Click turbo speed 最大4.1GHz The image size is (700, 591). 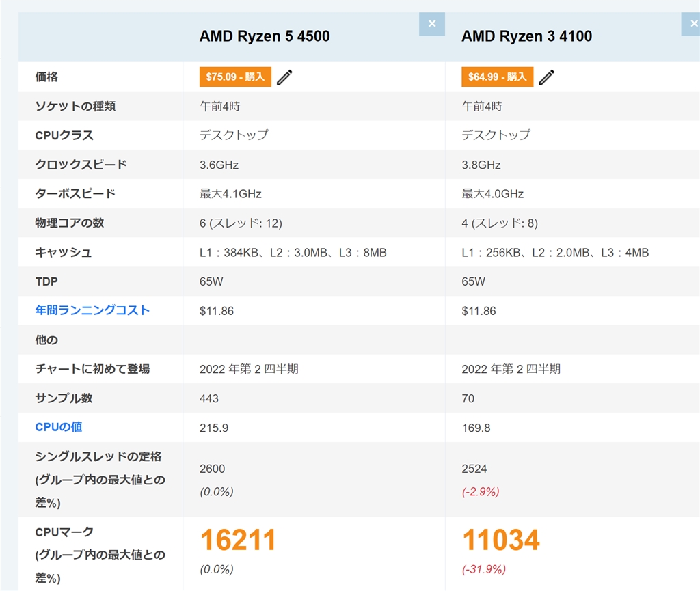(x=230, y=194)
